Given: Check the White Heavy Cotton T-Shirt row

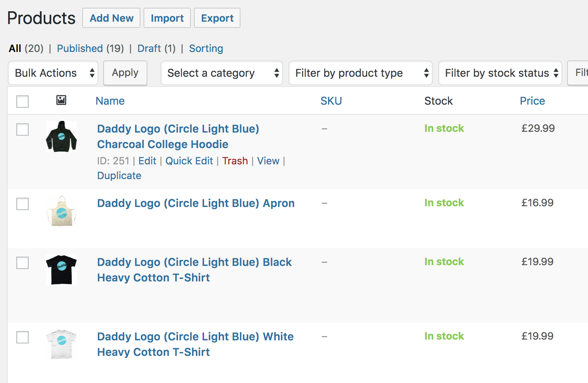Looking at the screenshot, I should (x=22, y=337).
